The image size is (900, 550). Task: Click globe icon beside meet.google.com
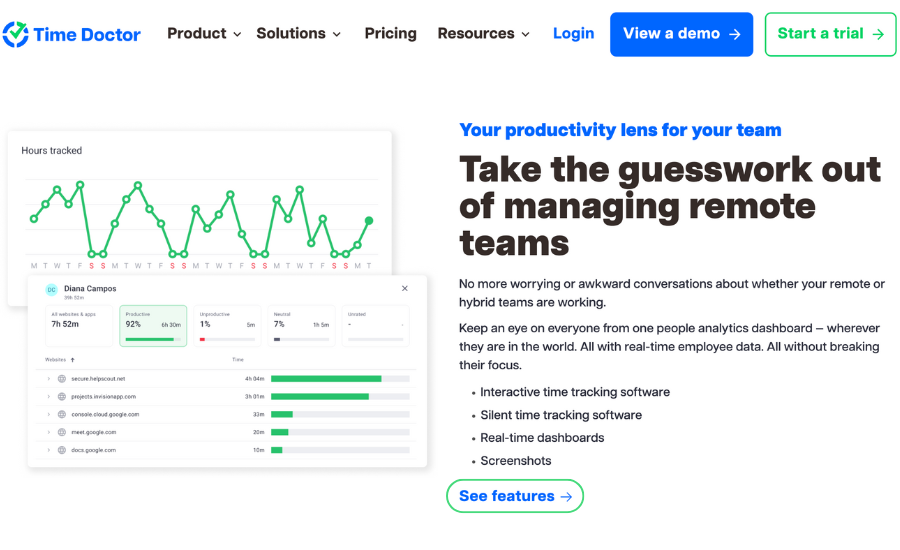(62, 432)
